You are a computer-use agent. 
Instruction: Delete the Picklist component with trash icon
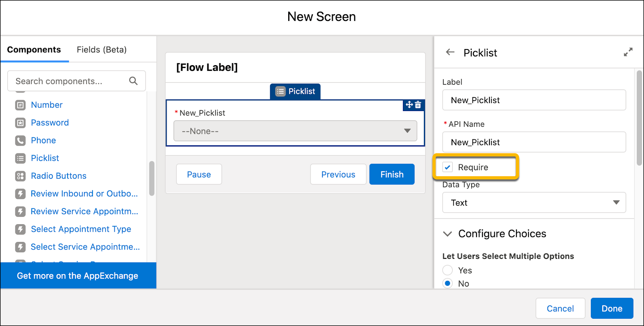(418, 105)
